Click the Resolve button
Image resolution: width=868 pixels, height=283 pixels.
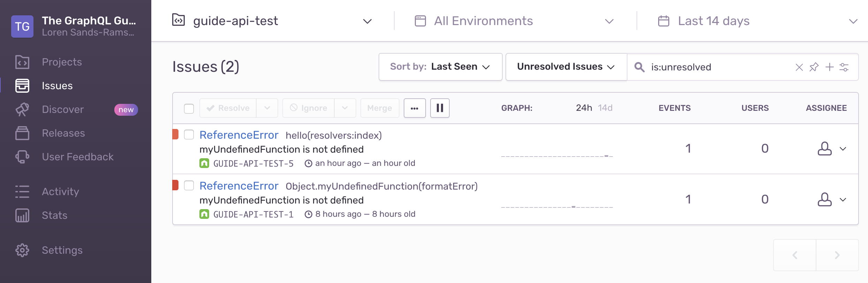[228, 108]
